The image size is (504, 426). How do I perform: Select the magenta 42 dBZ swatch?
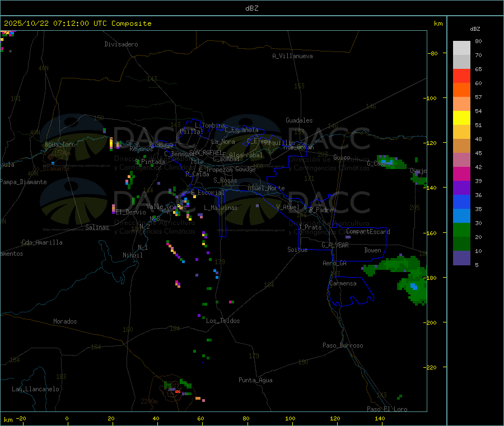coord(461,174)
